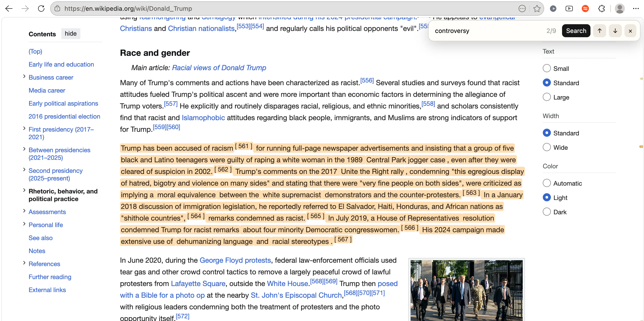Jump to previous 'controversy' match

pos(599,31)
